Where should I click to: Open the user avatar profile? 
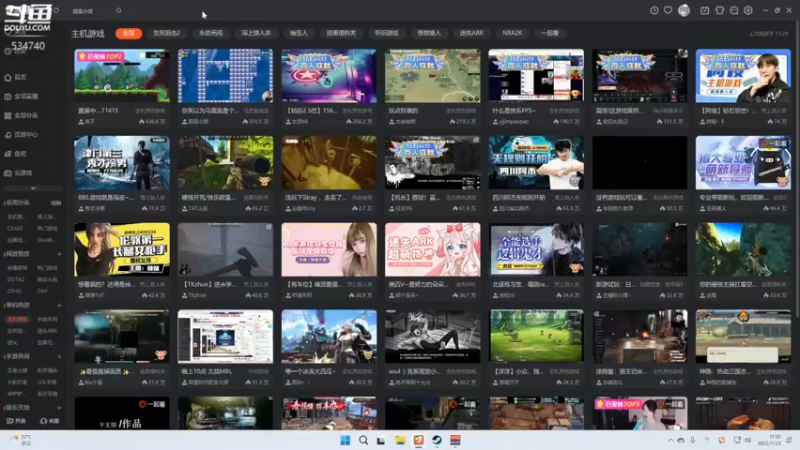[684, 10]
